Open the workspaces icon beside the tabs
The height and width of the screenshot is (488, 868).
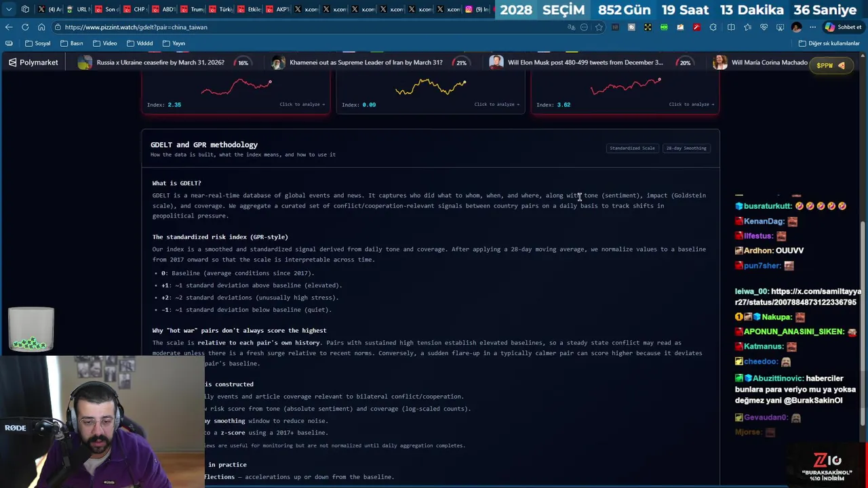(x=25, y=9)
